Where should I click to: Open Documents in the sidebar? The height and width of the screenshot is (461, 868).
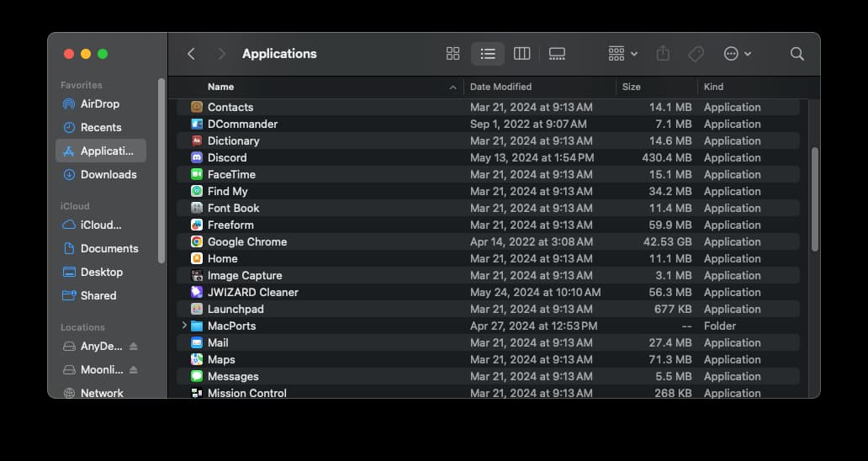pyautogui.click(x=100, y=248)
